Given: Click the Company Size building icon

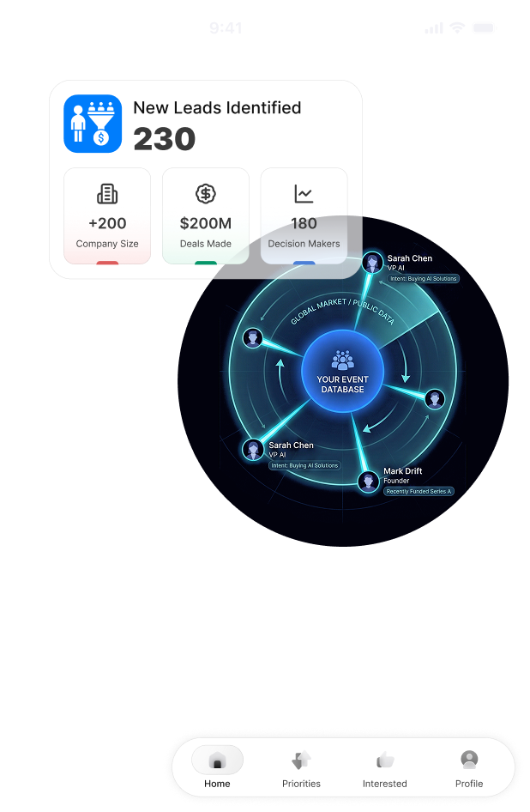Looking at the screenshot, I should click(x=107, y=194).
